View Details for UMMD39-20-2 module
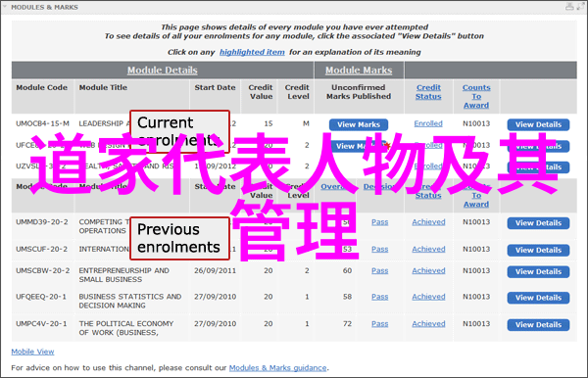588x378 pixels. [x=538, y=223]
